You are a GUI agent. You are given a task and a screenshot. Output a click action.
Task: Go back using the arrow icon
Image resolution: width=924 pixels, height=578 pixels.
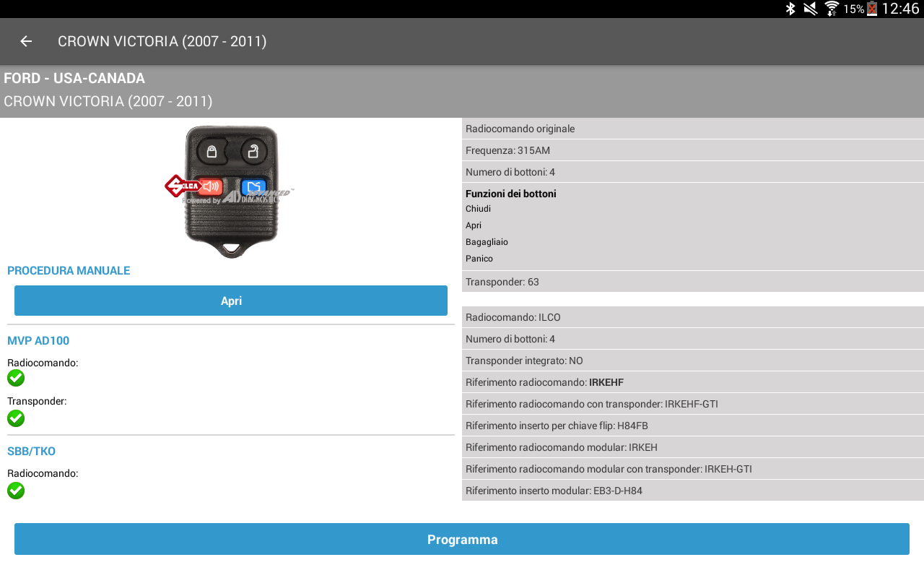pyautogui.click(x=26, y=41)
